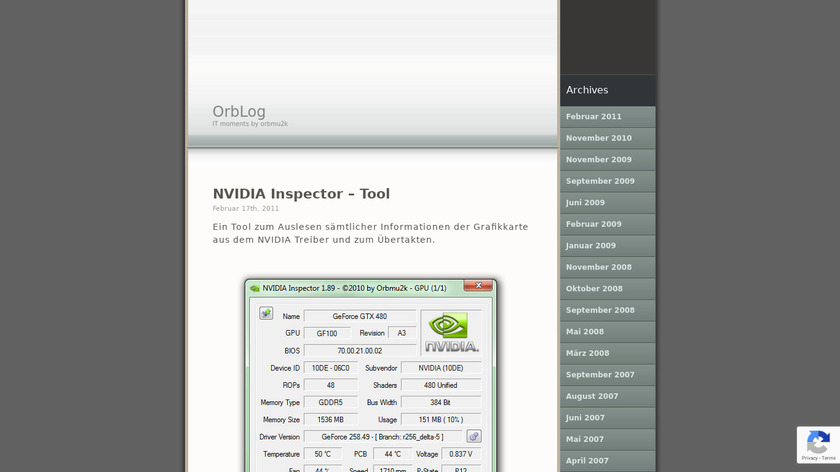The image size is (840, 472).
Task: Click the PCB temperature value 44 °C
Action: [393, 454]
